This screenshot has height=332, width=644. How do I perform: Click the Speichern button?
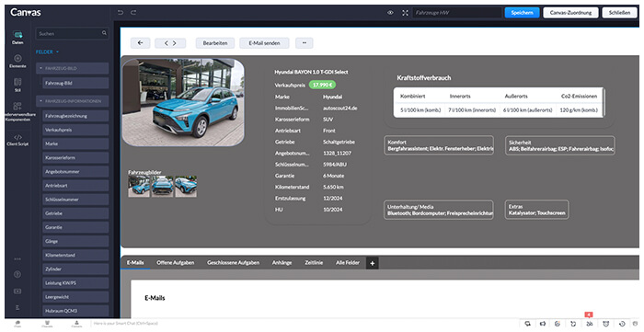tap(522, 13)
